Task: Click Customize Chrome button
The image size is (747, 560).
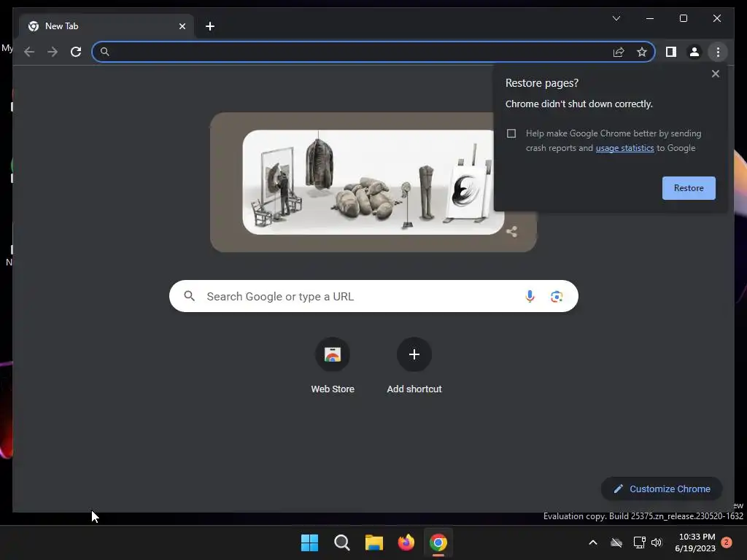Action: tap(661, 489)
